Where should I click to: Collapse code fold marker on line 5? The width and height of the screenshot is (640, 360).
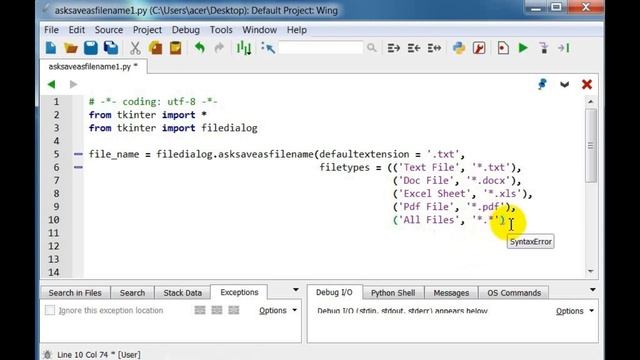[78, 154]
